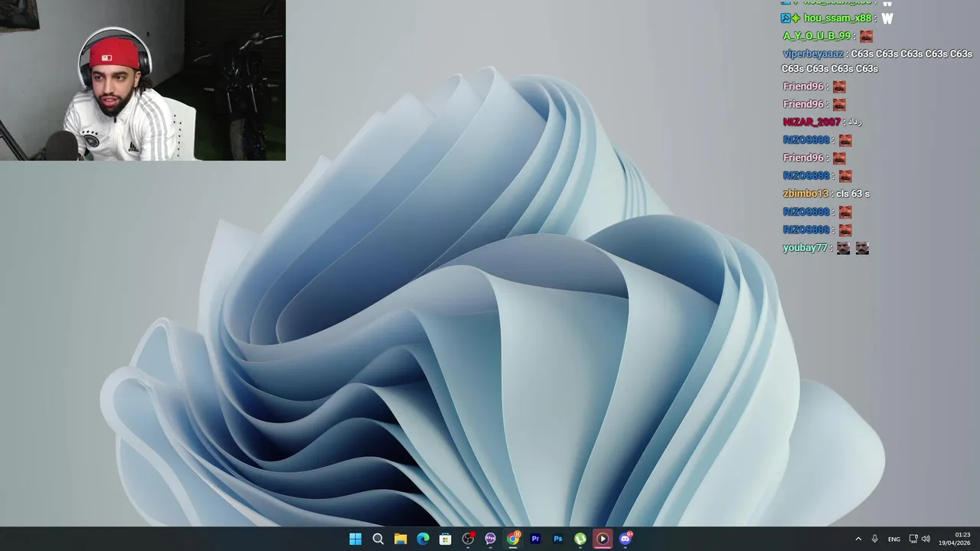Click the emote beside A_Y_O_U_B_99

(866, 36)
